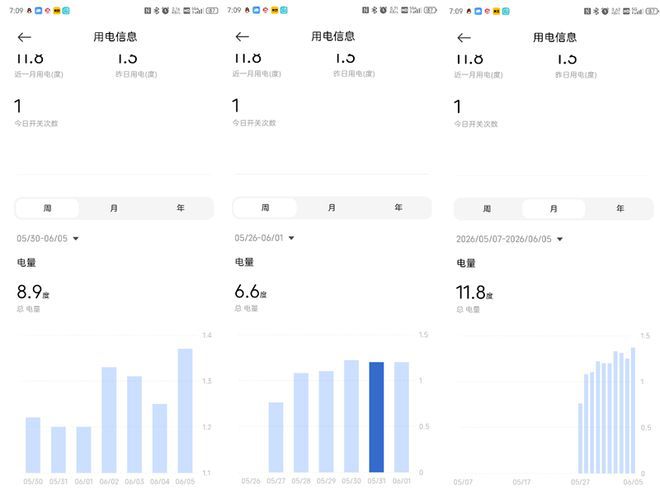Click the 用电信息 title on the 8.9度 screen
Screen dimensions: 660x504
click(115, 37)
